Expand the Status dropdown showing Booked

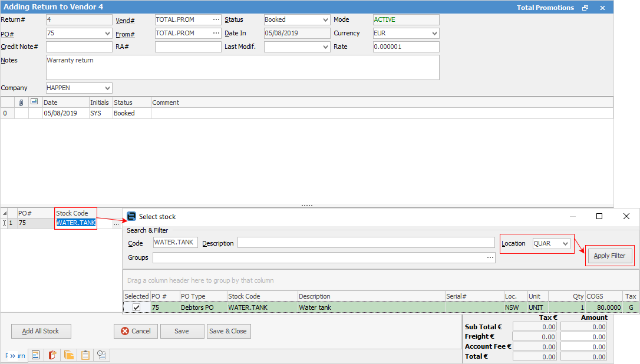(x=326, y=20)
